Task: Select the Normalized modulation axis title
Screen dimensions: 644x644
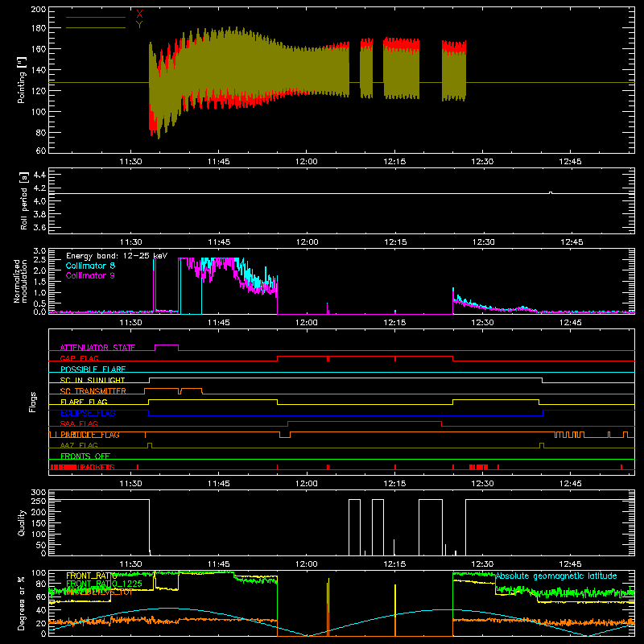Action: pos(20,281)
